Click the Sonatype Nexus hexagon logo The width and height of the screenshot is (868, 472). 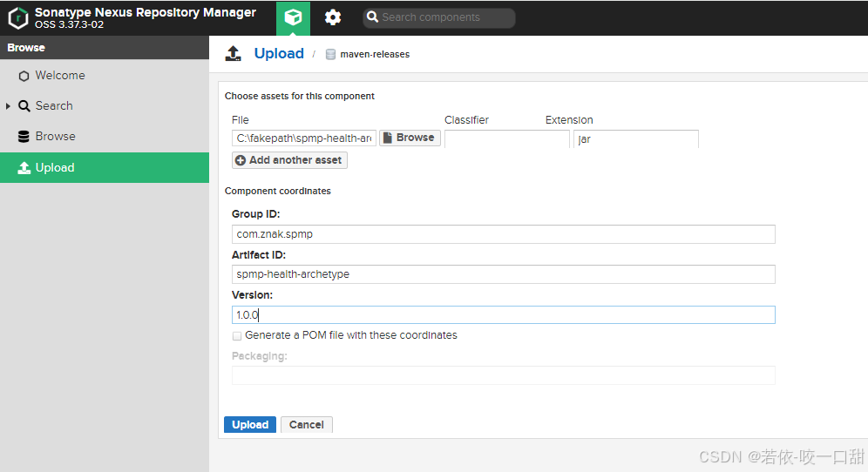click(x=17, y=17)
